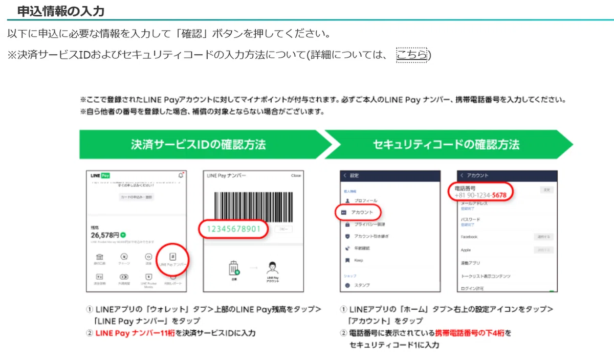Tap the notification bell in LINE Pay
Screen dimensions: 614x364
(x=181, y=175)
